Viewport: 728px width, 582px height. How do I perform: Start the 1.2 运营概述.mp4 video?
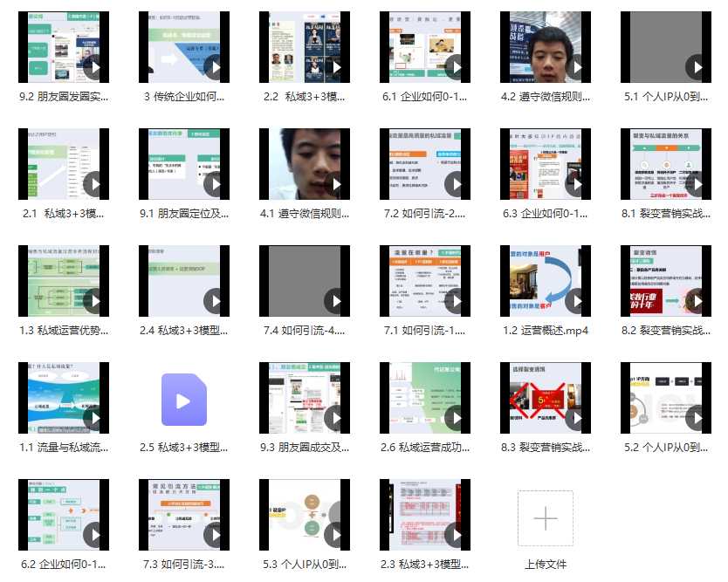[x=575, y=301]
